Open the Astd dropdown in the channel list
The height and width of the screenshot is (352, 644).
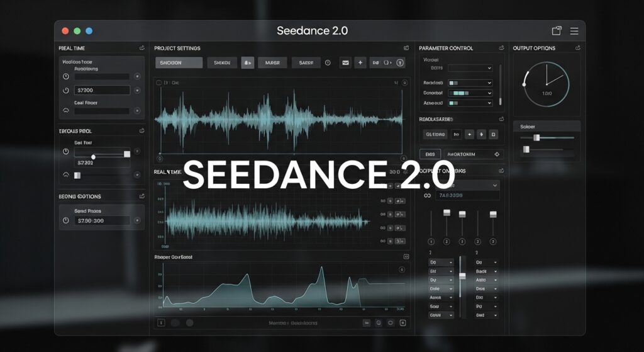pos(486,280)
